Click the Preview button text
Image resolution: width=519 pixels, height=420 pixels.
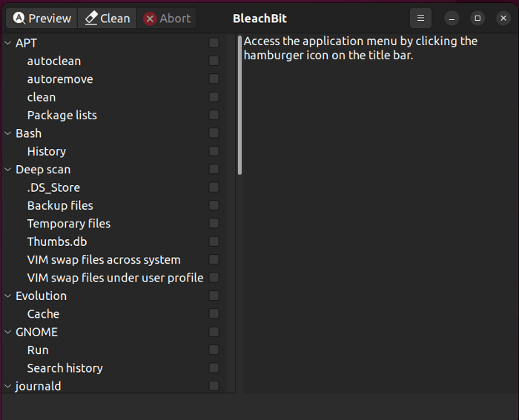[x=50, y=19]
